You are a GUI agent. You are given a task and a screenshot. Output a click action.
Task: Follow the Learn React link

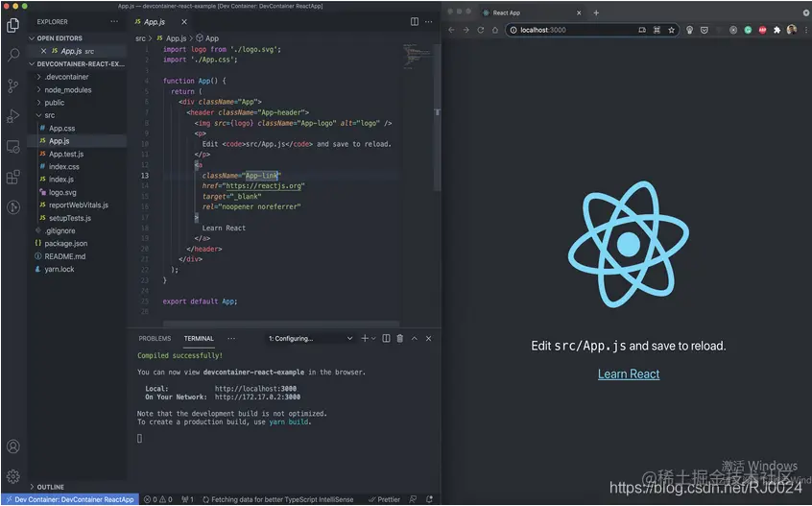629,373
